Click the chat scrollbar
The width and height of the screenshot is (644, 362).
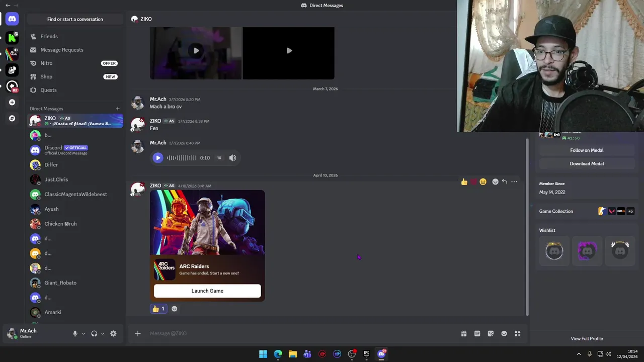(527, 226)
